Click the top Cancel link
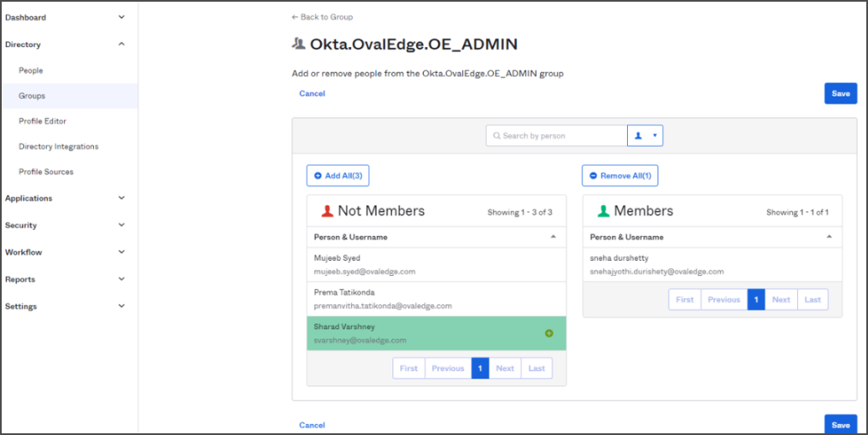The image size is (868, 435). pos(312,93)
